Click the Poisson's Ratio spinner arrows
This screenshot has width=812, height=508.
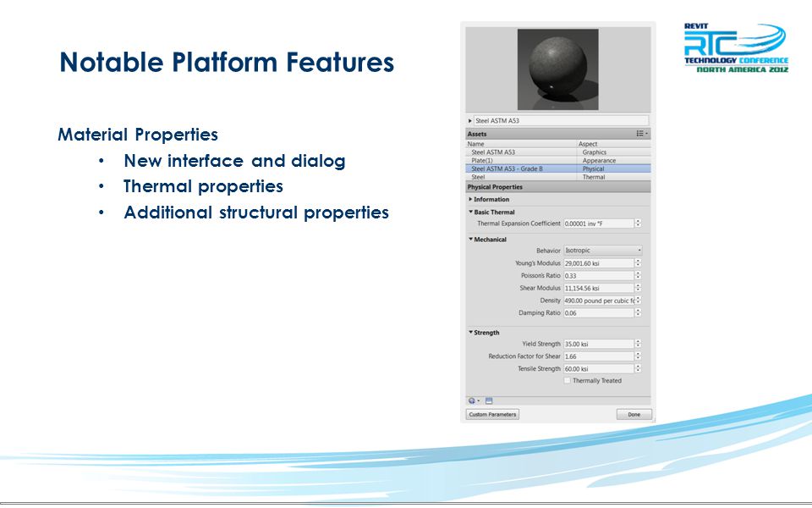tap(638, 276)
